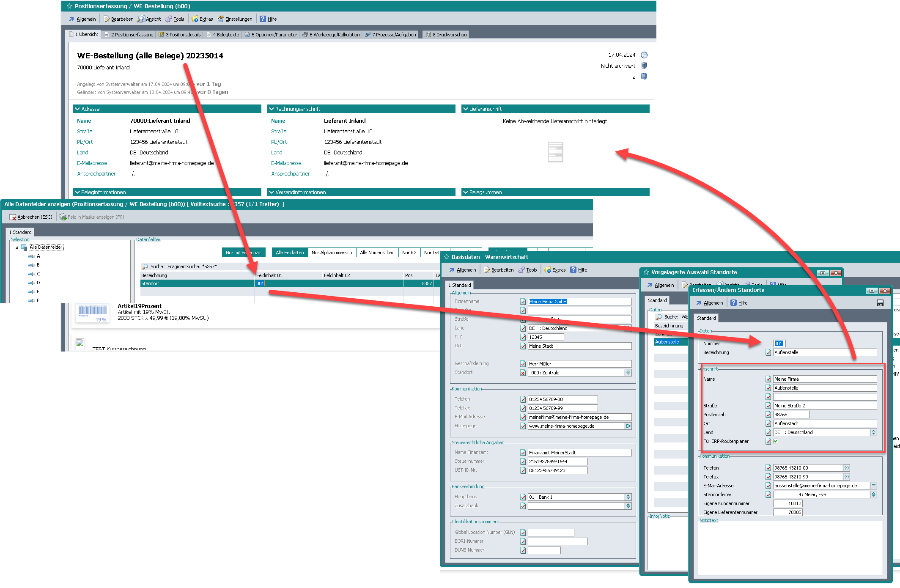Click the archive icon next to Nicht archiviert
This screenshot has width=900, height=588.
point(644,66)
